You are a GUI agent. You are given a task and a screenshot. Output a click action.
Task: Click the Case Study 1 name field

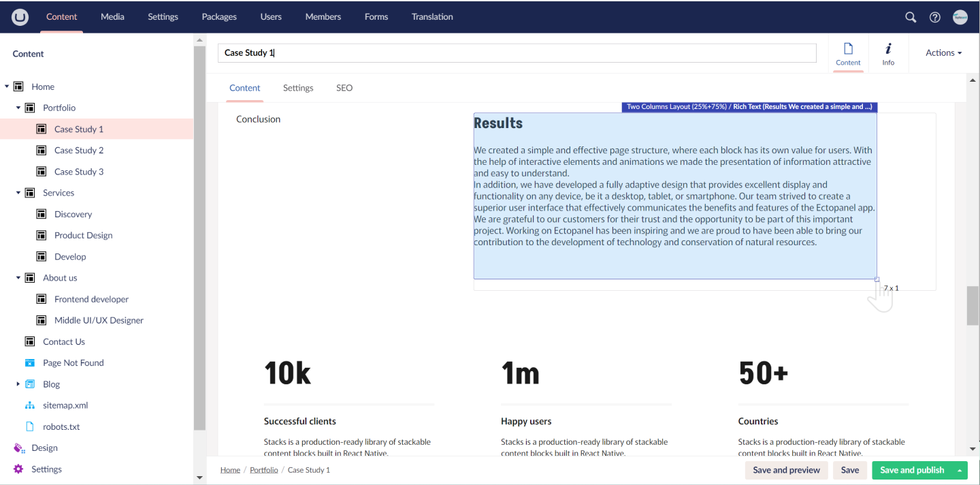click(x=517, y=53)
